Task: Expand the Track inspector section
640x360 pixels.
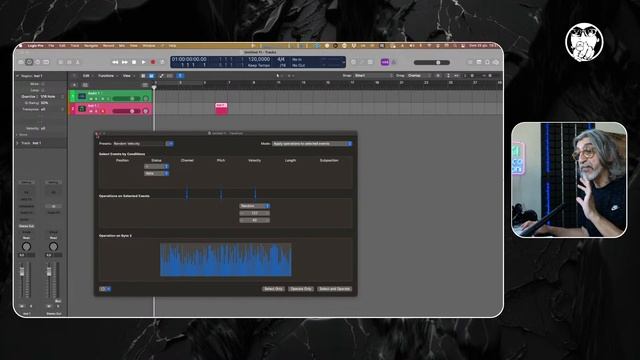Action: click(x=17, y=143)
